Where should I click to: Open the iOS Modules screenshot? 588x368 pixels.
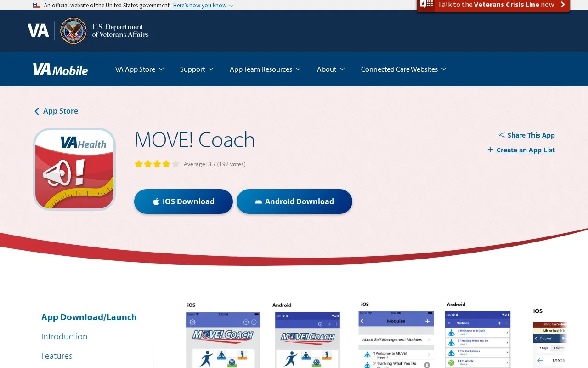point(396,334)
